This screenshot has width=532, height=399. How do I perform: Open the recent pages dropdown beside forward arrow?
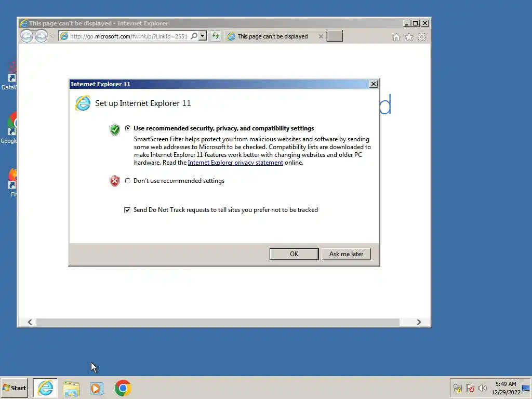coord(52,36)
